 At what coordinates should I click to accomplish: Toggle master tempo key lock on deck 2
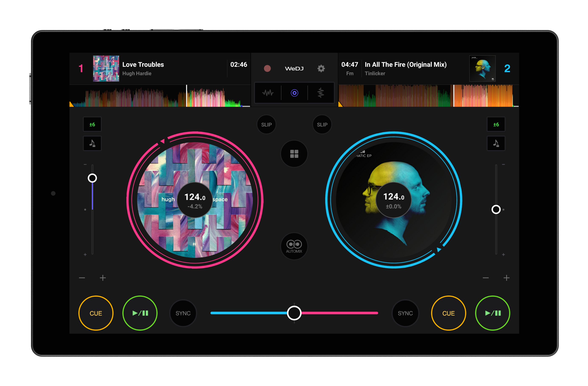[x=496, y=143]
